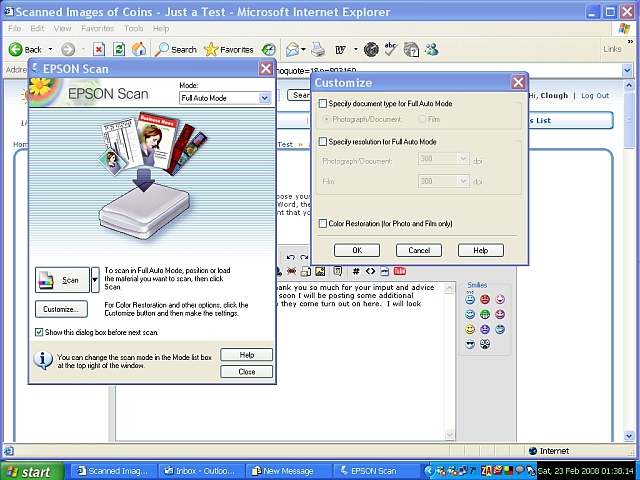Click the Log Out link

595,96
